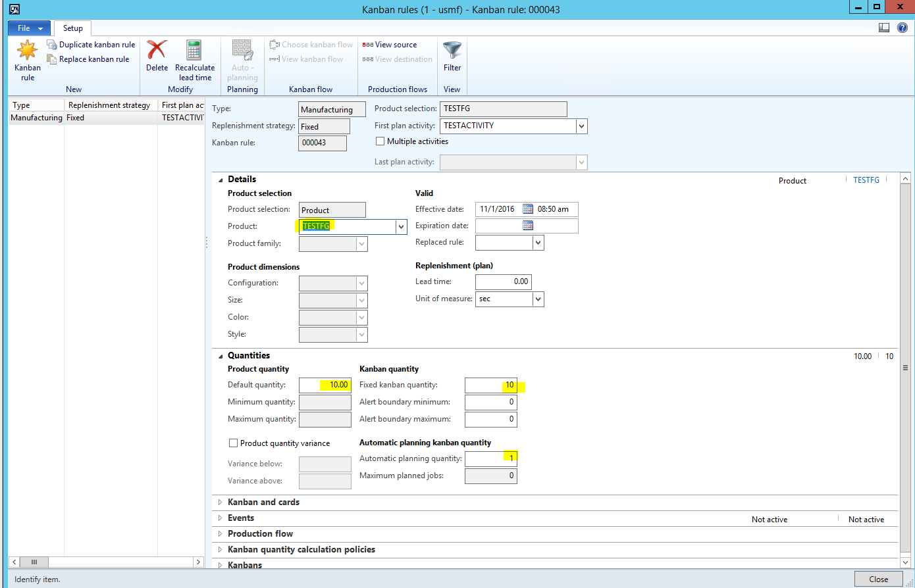This screenshot has height=588, width=915.
Task: Click the Help question mark icon
Action: (902, 28)
